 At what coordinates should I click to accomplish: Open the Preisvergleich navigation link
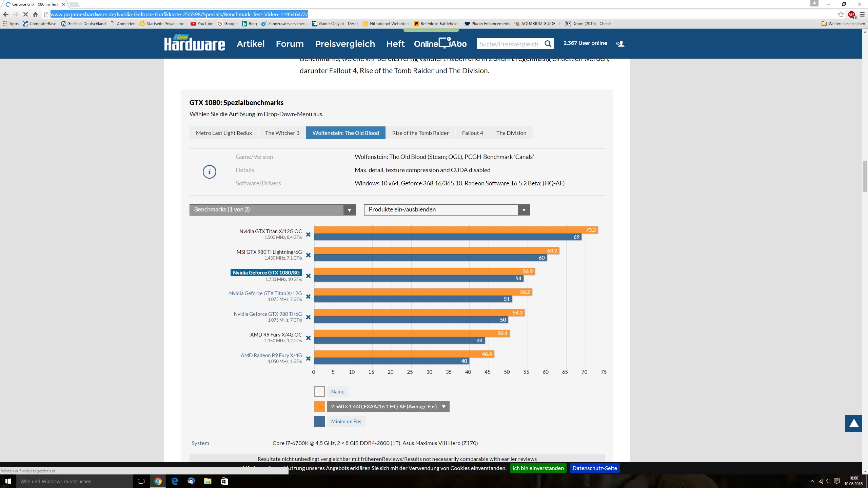pyautogui.click(x=345, y=44)
